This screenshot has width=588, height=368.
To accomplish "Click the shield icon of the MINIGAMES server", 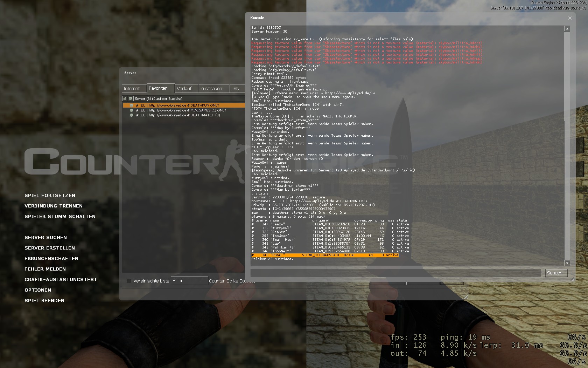I will pyautogui.click(x=132, y=110).
